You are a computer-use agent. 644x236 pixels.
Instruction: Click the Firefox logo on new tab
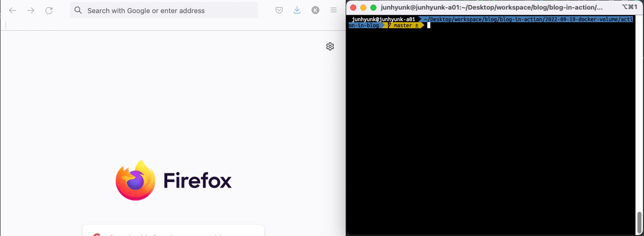click(x=136, y=180)
